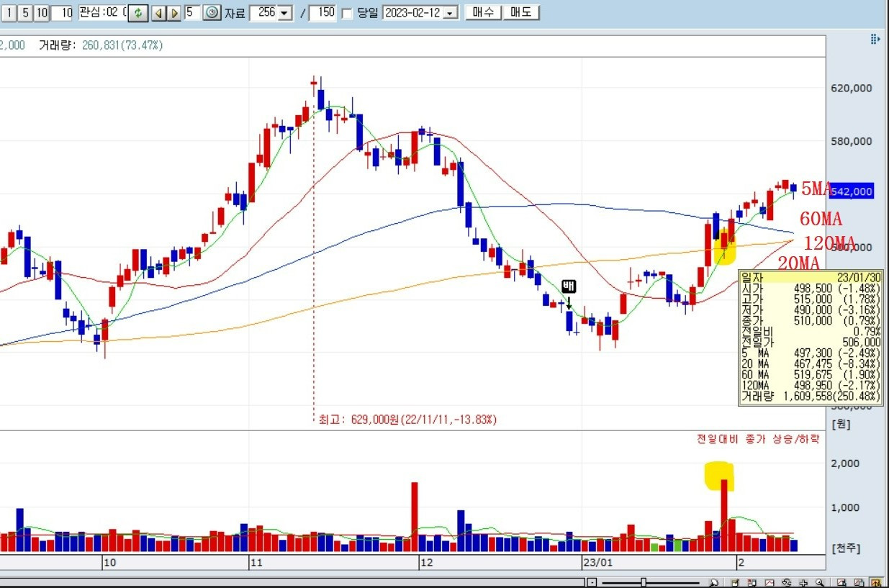Select the 1 period button
The width and height of the screenshot is (889, 588).
click(x=8, y=12)
